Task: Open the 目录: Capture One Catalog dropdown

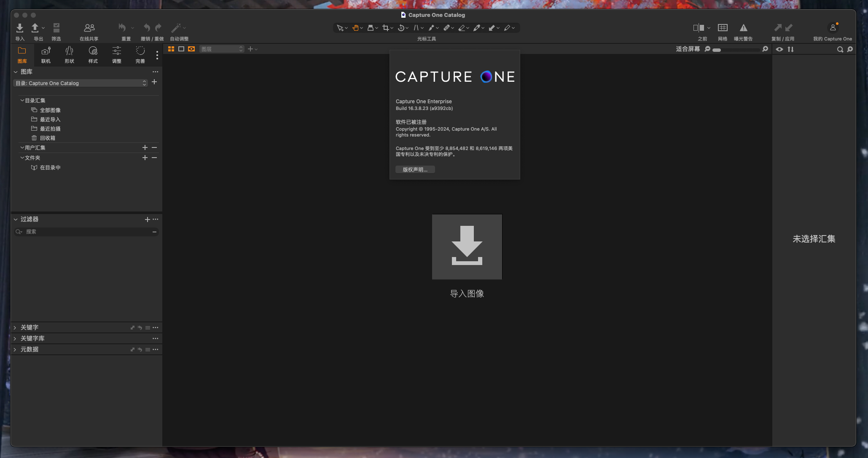Action: click(x=80, y=83)
